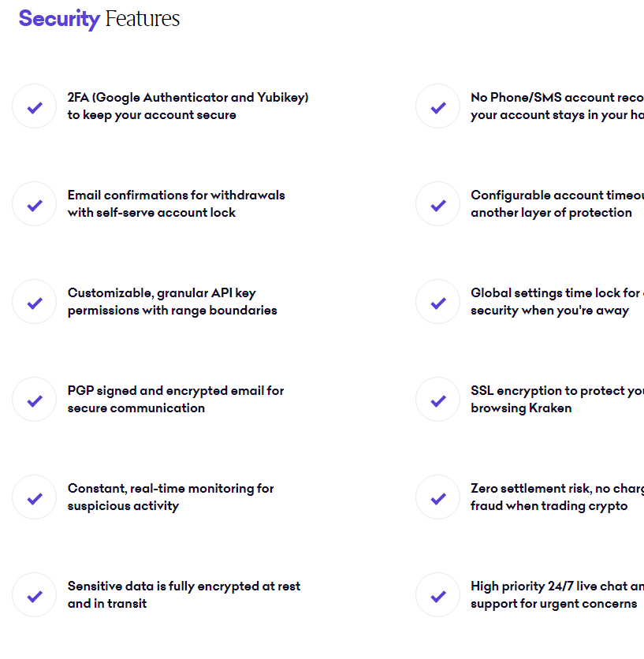Click the Sensitive data is fully encrypted text
The width and height of the screenshot is (644, 659).
pos(184,595)
